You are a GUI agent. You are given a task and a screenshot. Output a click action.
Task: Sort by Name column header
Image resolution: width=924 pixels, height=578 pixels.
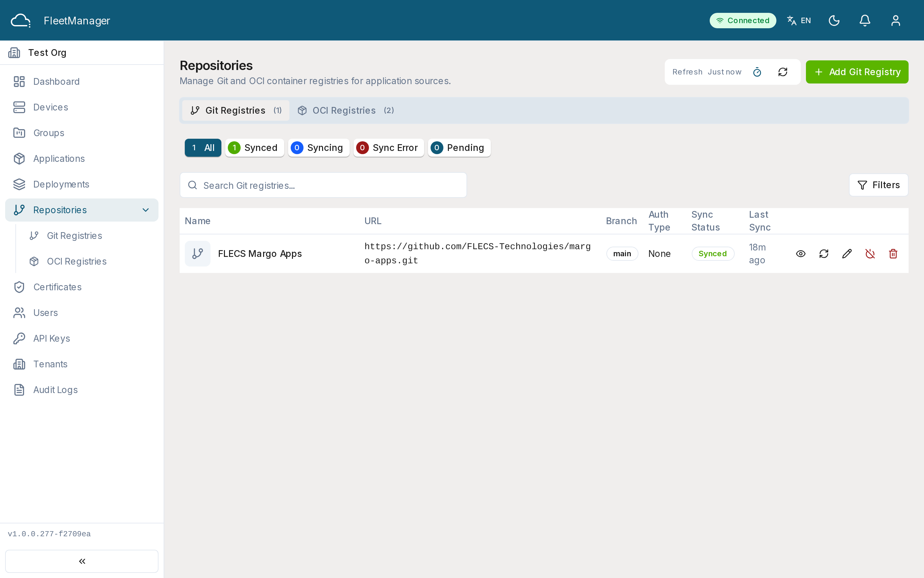pyautogui.click(x=197, y=221)
